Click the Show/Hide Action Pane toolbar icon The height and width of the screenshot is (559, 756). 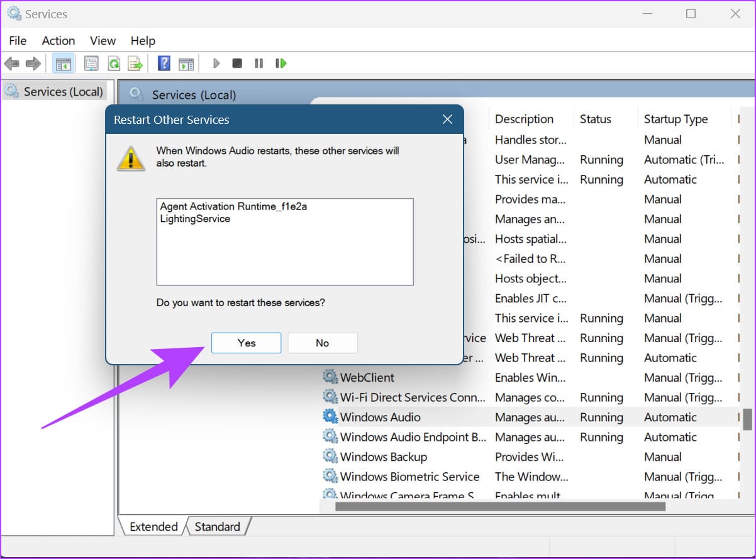(186, 64)
